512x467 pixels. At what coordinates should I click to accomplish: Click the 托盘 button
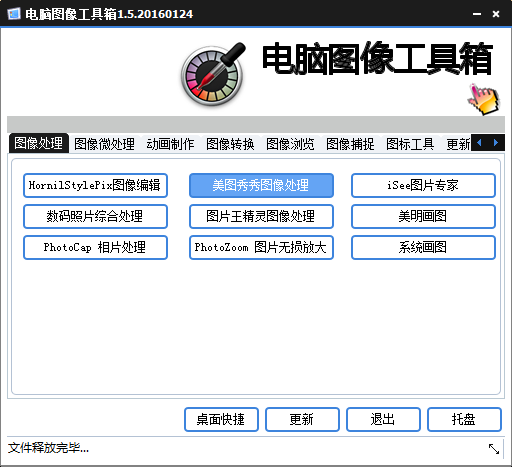(x=464, y=419)
